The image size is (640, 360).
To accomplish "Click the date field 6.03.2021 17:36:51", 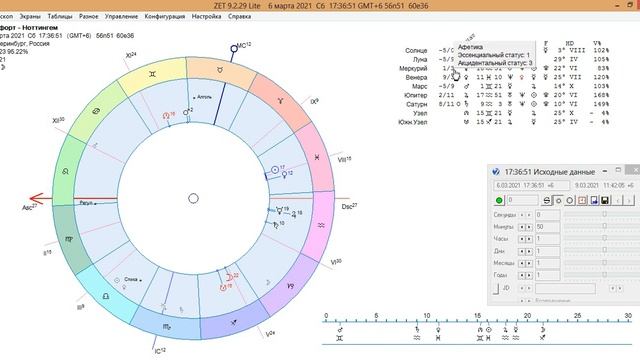I will point(531,185).
